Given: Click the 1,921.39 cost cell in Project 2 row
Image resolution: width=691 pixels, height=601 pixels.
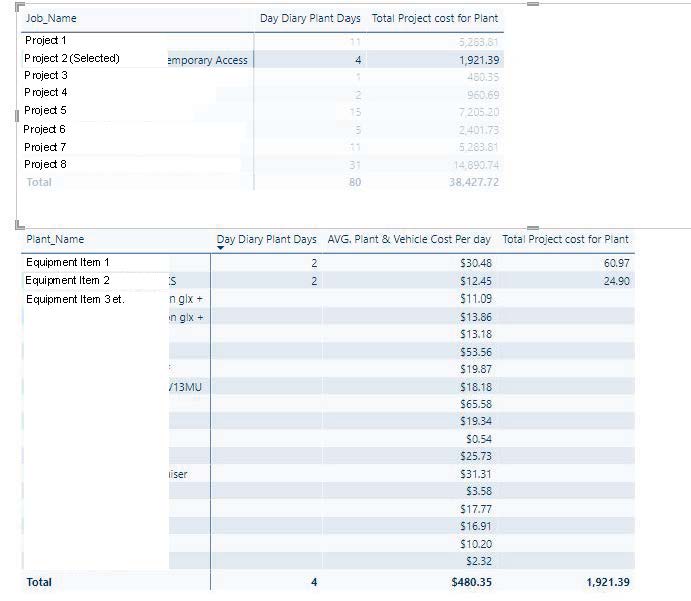Looking at the screenshot, I should [x=479, y=60].
